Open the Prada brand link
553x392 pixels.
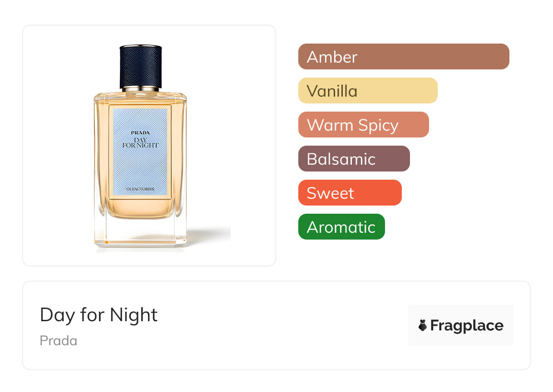coord(59,341)
